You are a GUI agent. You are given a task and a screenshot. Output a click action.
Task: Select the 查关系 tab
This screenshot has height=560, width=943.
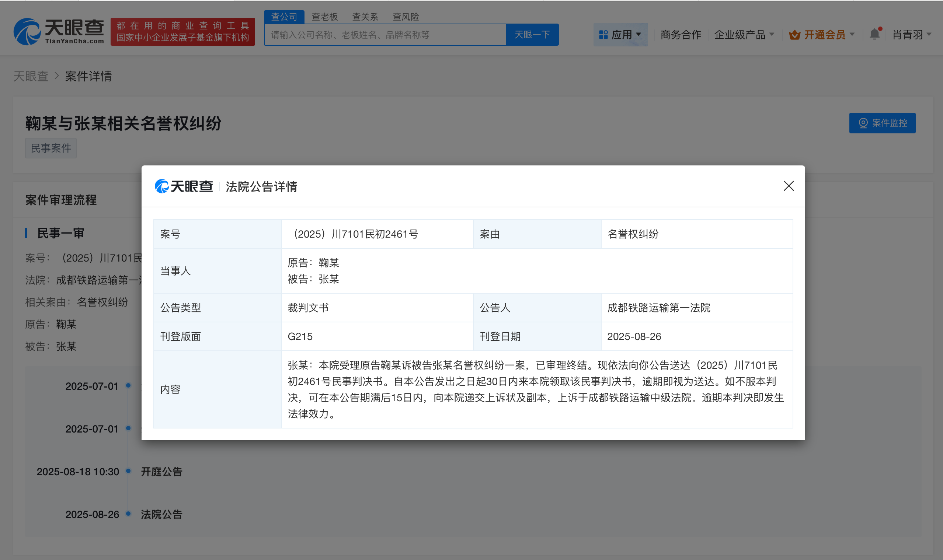pyautogui.click(x=365, y=17)
